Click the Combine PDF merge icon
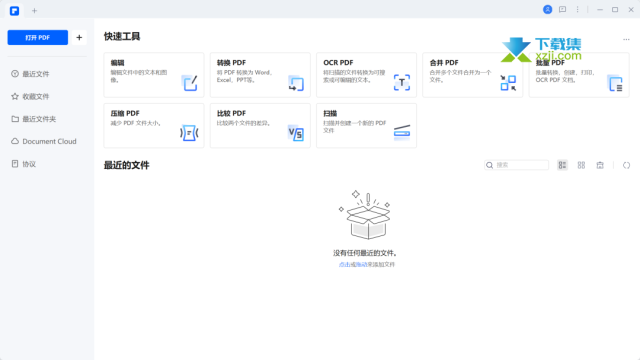Image resolution: width=640 pixels, height=360 pixels. 508,83
